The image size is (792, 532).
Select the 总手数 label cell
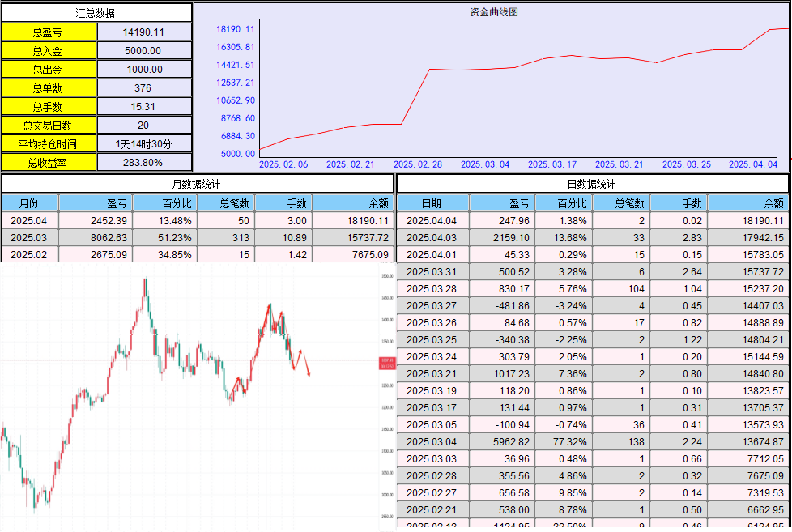tap(49, 107)
